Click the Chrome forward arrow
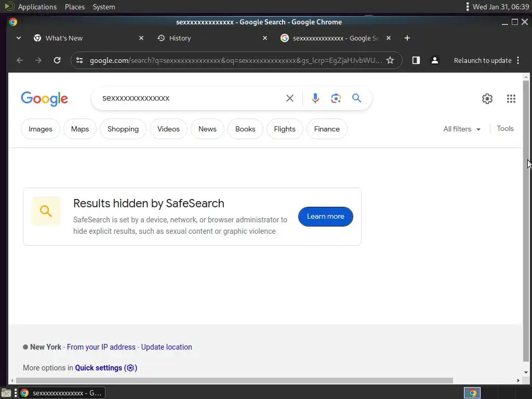The height and width of the screenshot is (399, 532). (38, 60)
